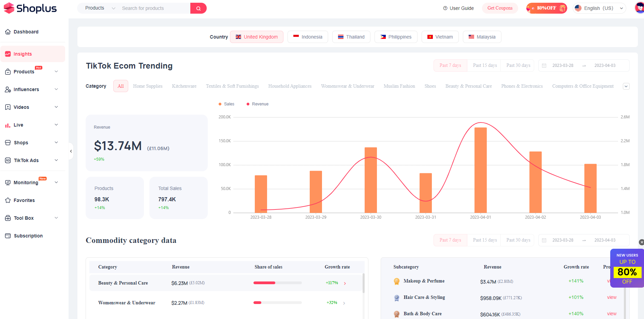The image size is (644, 319).
Task: Select Vietnam as country
Action: point(440,37)
